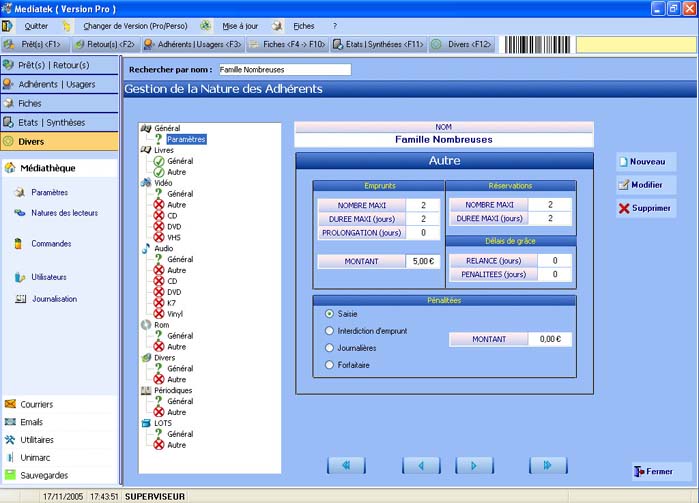Select the Journalières penalty option
699x503 pixels.
tap(329, 348)
